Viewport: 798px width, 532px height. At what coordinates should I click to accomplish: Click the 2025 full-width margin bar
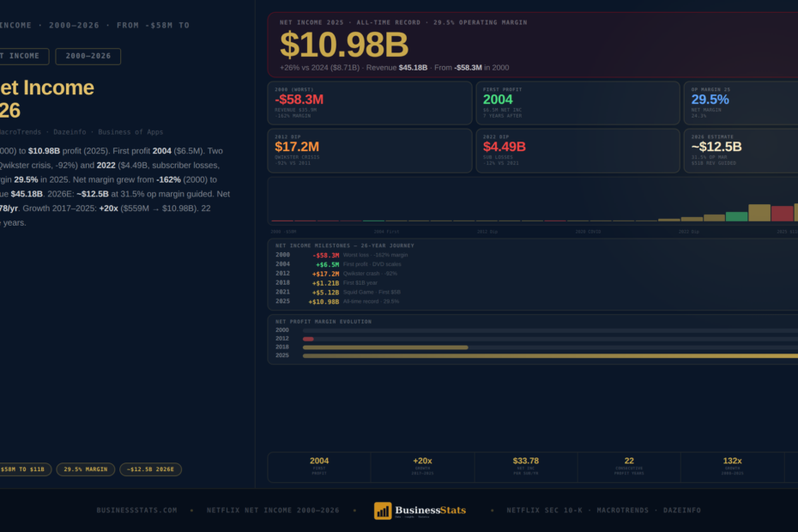[x=550, y=356]
